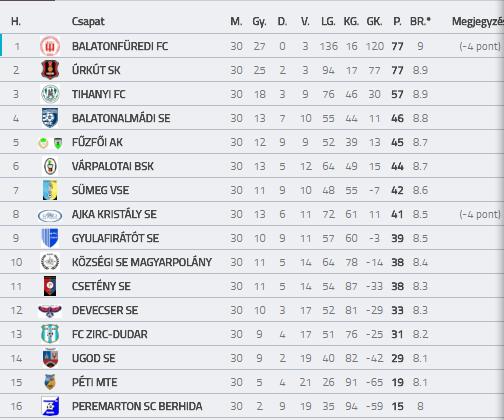Click the Sümeg VSE team badge
The image size is (504, 420).
click(50, 190)
